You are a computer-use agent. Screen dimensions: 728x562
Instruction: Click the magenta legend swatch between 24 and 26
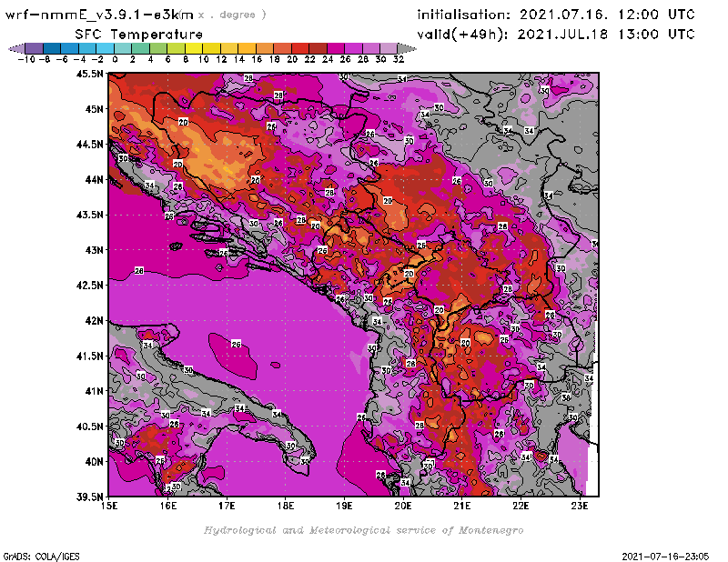[335, 48]
